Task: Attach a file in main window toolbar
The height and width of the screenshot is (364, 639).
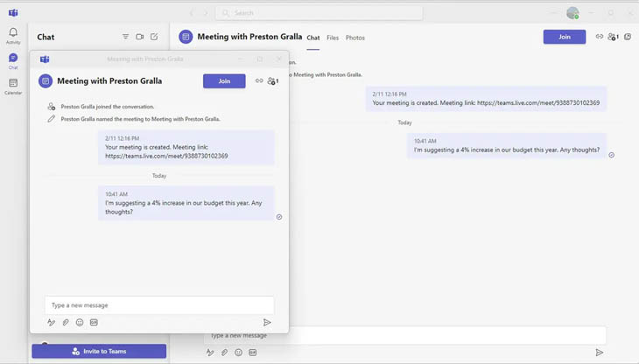Action: click(x=225, y=353)
